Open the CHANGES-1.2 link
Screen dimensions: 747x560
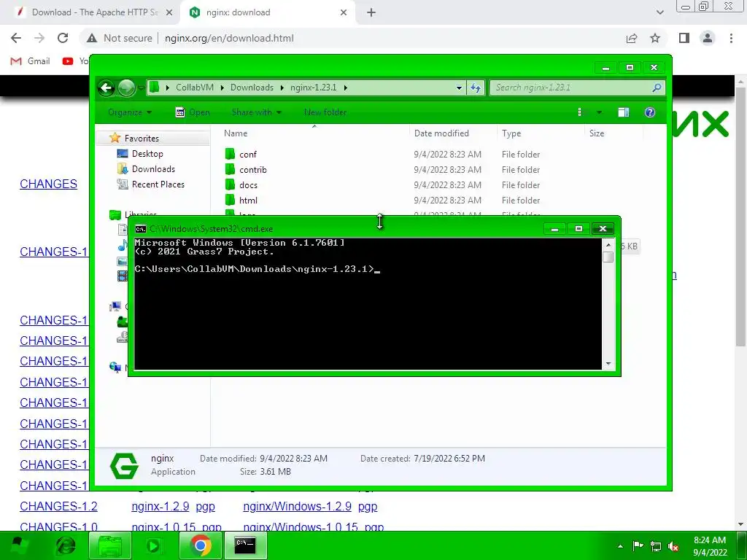click(58, 506)
